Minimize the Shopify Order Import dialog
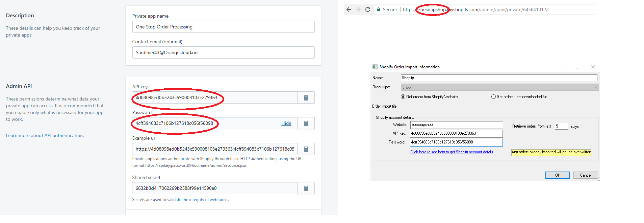Image resolution: width=644 pixels, height=223 pixels. 562,67
